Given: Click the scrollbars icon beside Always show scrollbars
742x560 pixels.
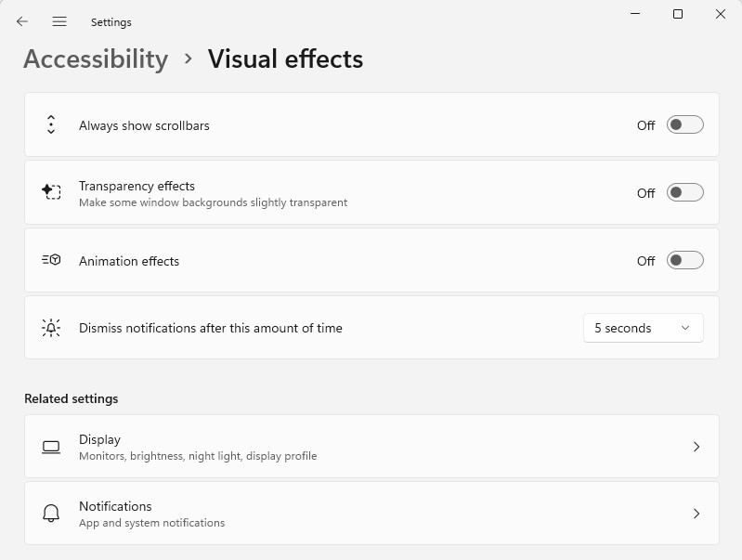Looking at the screenshot, I should coord(51,124).
